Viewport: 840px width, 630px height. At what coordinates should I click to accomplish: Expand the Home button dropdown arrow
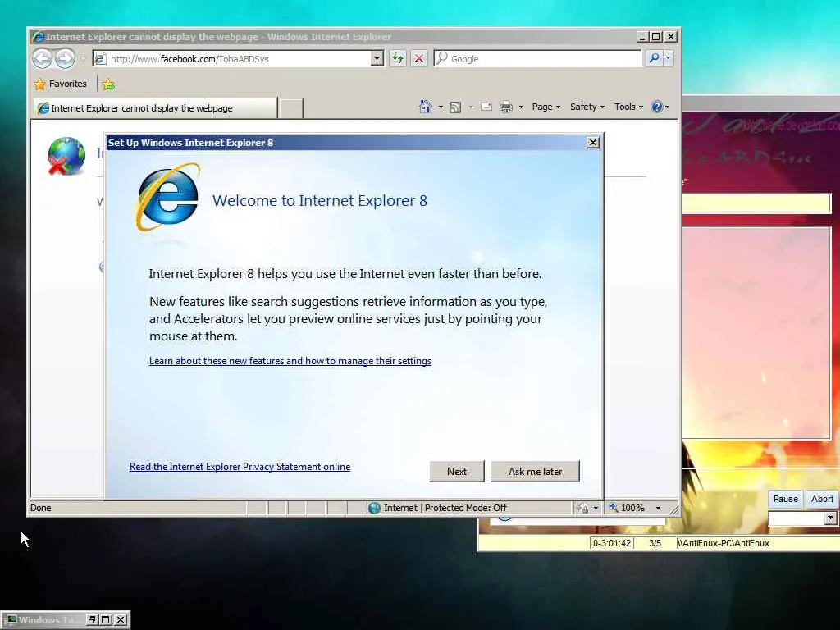(441, 107)
